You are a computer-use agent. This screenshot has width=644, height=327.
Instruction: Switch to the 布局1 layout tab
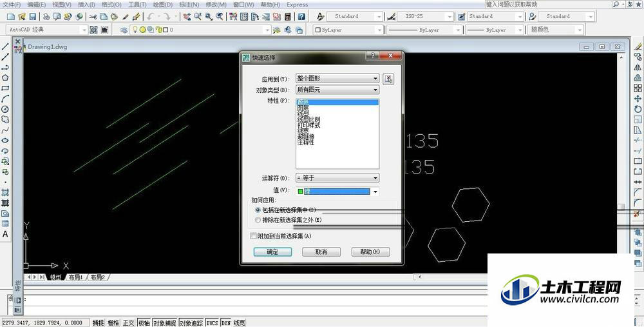point(75,277)
